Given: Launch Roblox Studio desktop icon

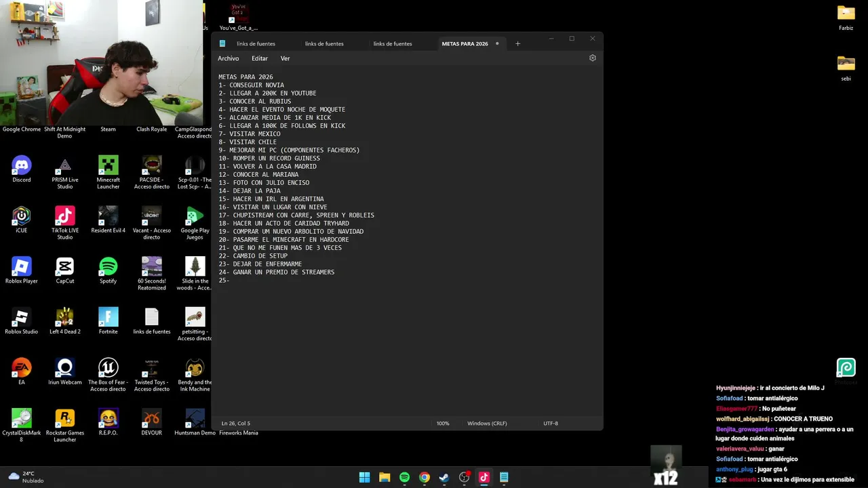Looking at the screenshot, I should click(x=22, y=321).
